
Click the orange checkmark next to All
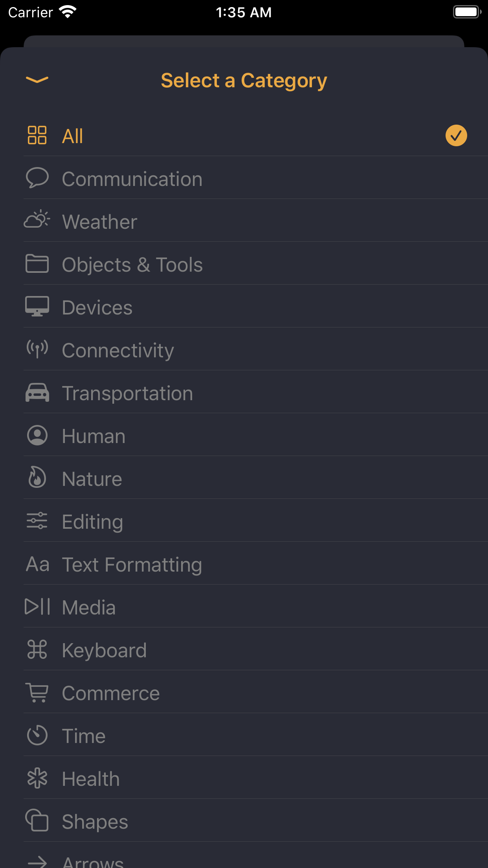pyautogui.click(x=456, y=135)
